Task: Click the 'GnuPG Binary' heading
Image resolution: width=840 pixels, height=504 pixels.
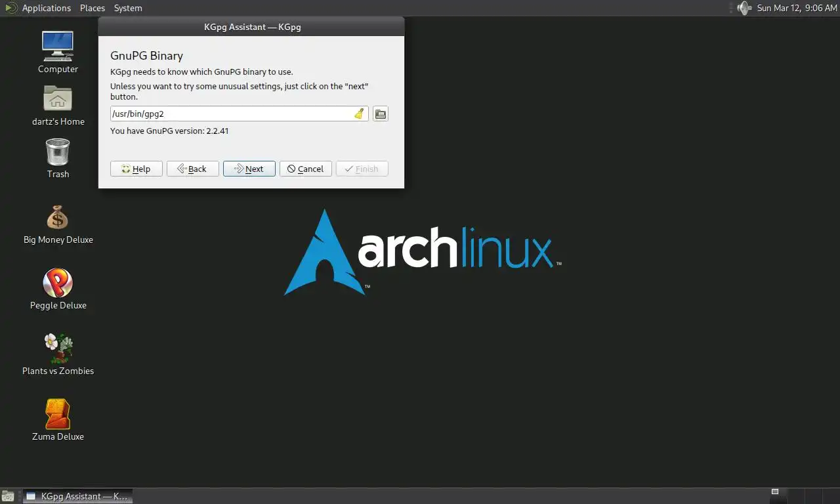Action: pyautogui.click(x=146, y=56)
